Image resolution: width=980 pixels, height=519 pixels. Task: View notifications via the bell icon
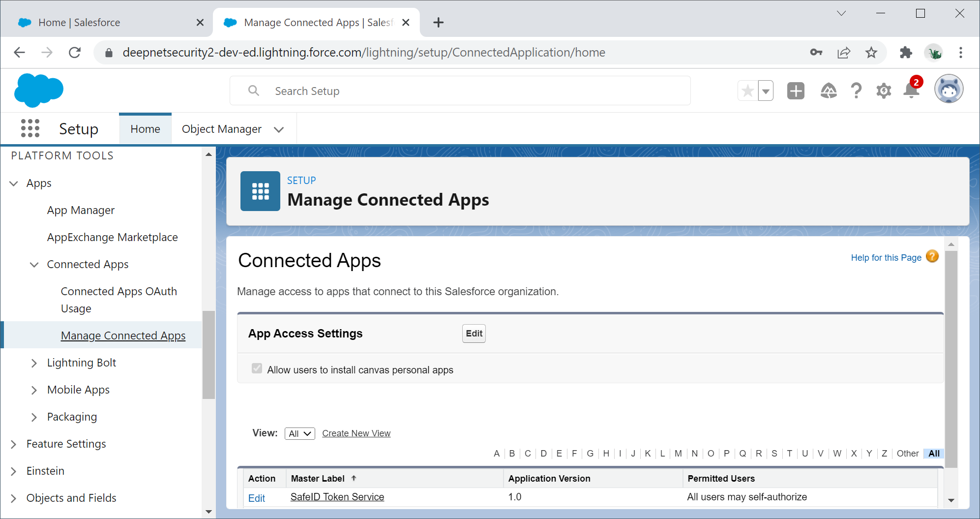click(911, 91)
